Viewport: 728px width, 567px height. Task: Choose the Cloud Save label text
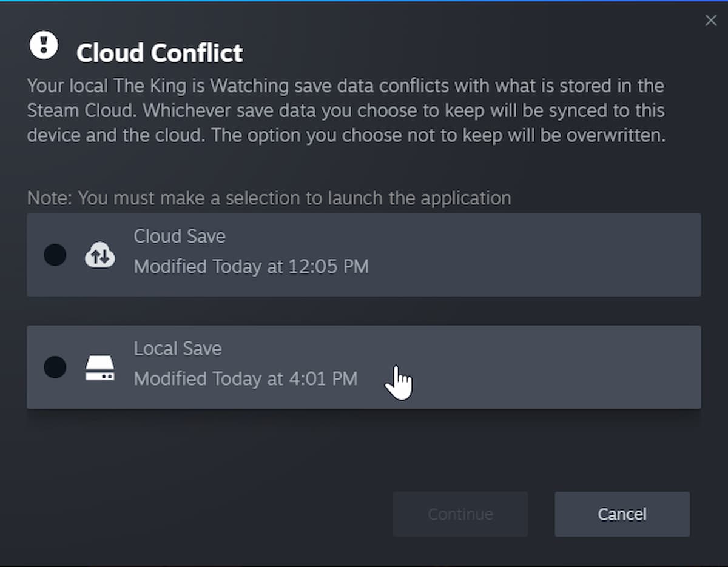click(180, 237)
